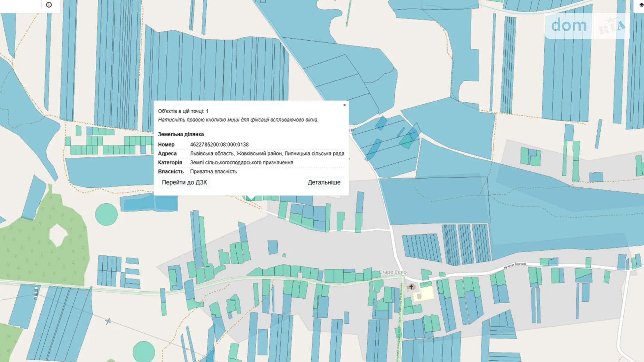Click the info icon in top-left panel
The height and width of the screenshot is (362, 644).
point(49,5)
